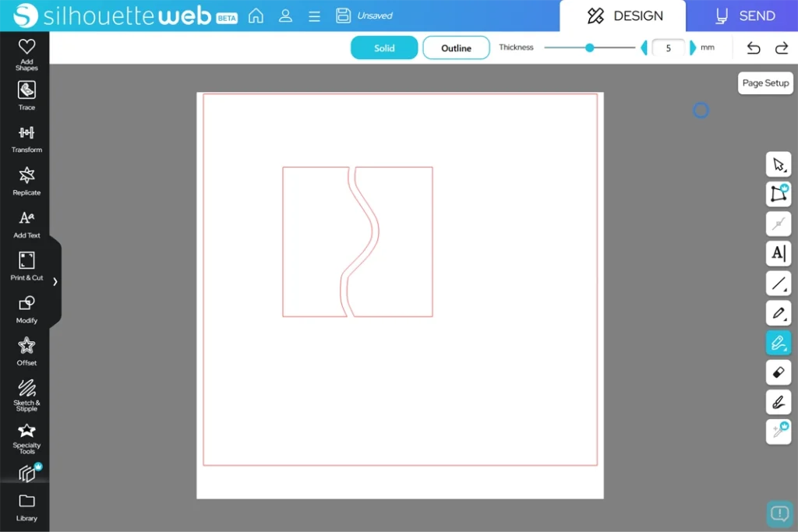Switch to the DESIGN tab
Viewport: 798px width, 532px height.
pyautogui.click(x=623, y=16)
